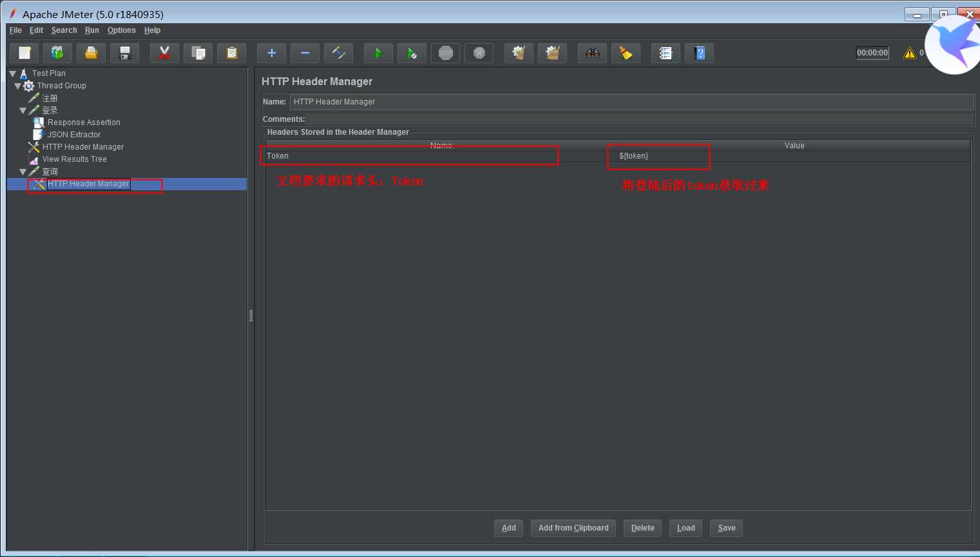Toggle the selected element's enabled state
Screen dimensions: 980x557
pos(339,53)
